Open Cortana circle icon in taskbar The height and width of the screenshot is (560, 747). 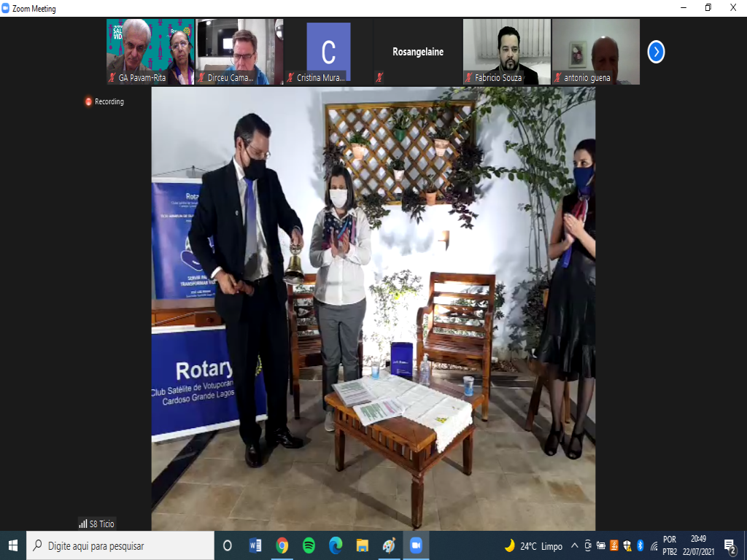click(x=227, y=545)
